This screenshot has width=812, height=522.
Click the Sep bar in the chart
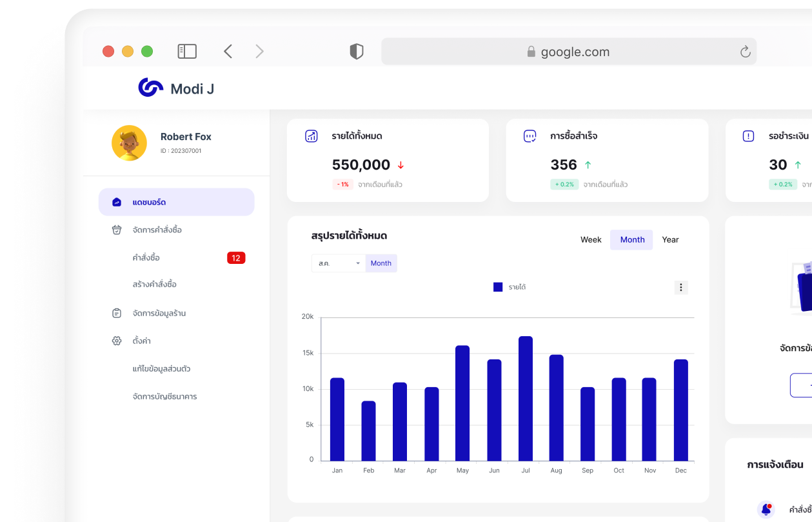(588, 424)
